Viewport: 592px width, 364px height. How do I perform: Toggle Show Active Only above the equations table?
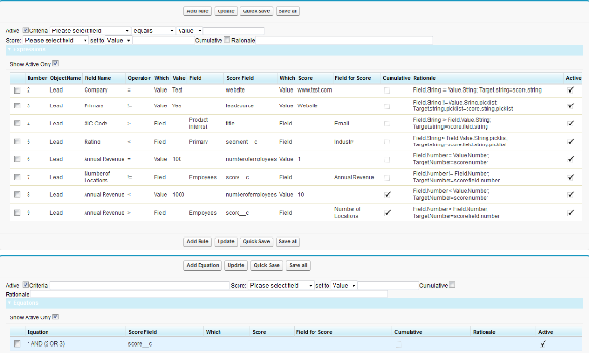point(55,316)
